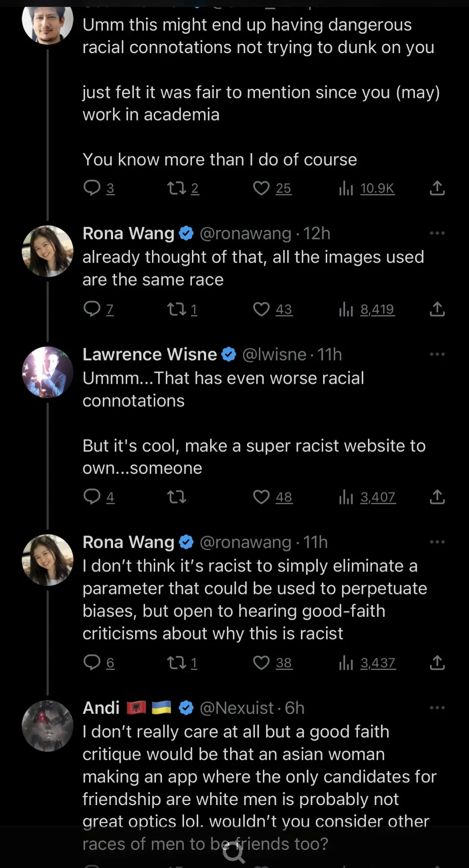Open more options on Lawrence Wisne's tweet
The width and height of the screenshot is (469, 868).
(437, 354)
